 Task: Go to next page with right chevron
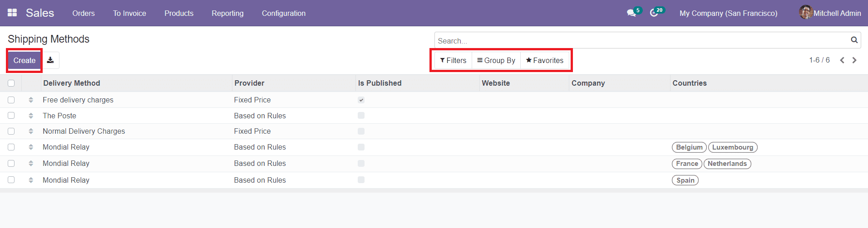click(x=854, y=60)
